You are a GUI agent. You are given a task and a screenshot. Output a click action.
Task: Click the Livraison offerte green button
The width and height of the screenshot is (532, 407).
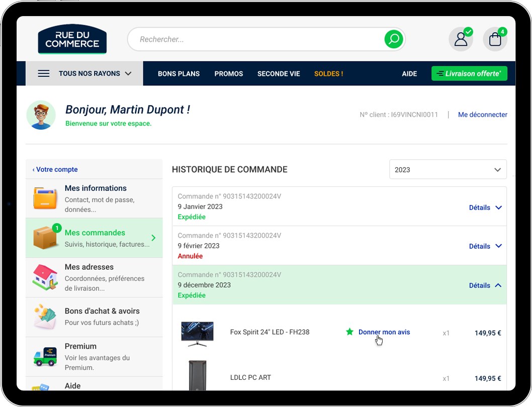coord(469,73)
